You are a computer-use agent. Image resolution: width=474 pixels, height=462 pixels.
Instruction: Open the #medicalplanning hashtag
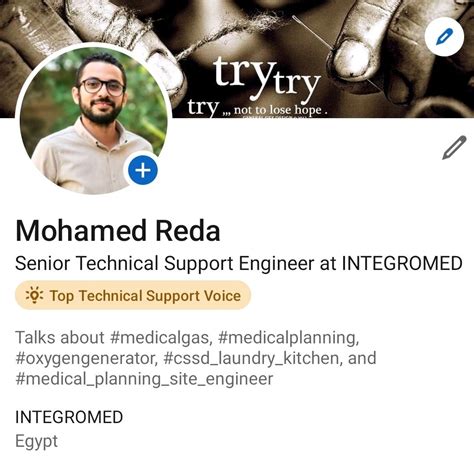289,338
